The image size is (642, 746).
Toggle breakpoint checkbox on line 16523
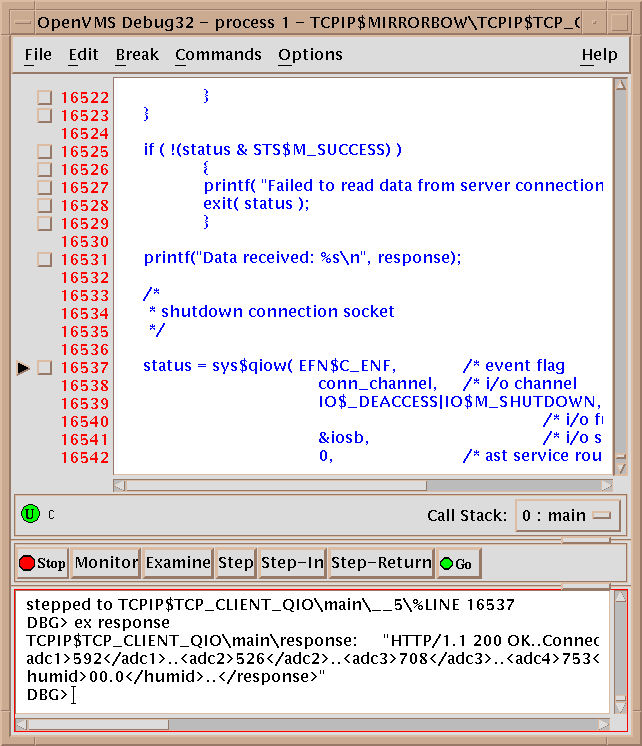[x=45, y=116]
